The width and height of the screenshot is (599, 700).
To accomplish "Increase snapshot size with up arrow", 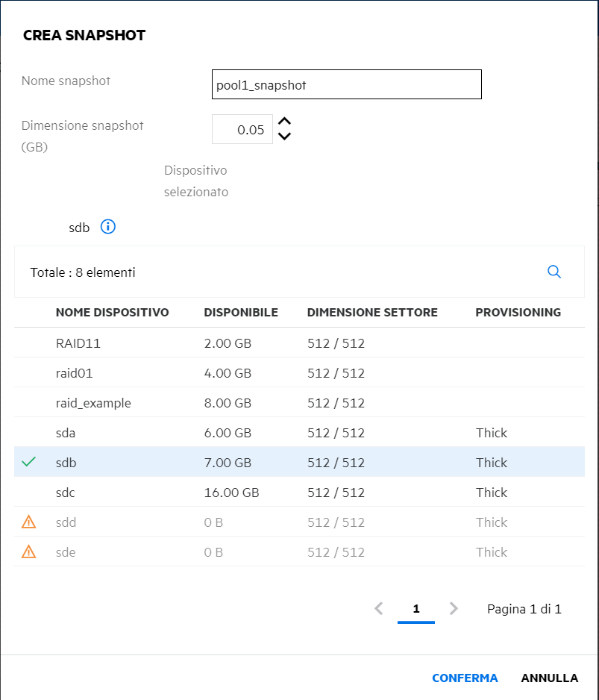I will click(284, 122).
